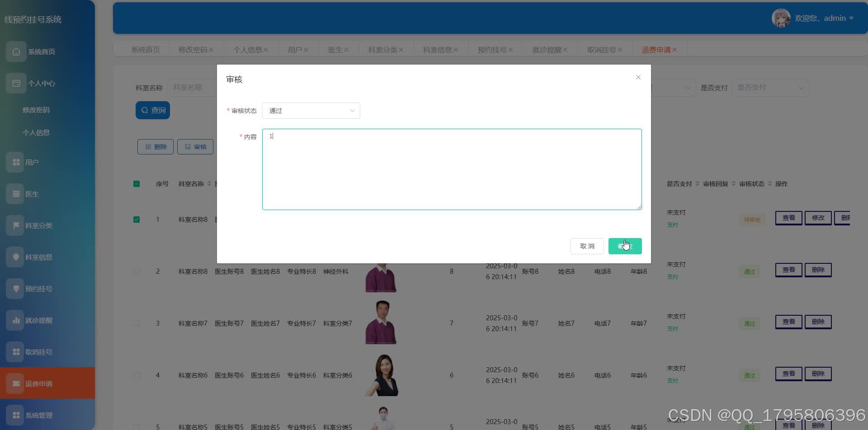Screen dimensions: 868x430
Task: Click the 取消 button in dialog
Action: click(587, 246)
